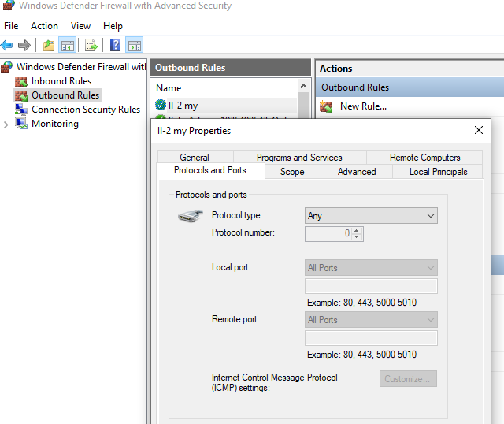This screenshot has height=424, width=504.
Task: Click the Local port text field
Action: click(371, 286)
